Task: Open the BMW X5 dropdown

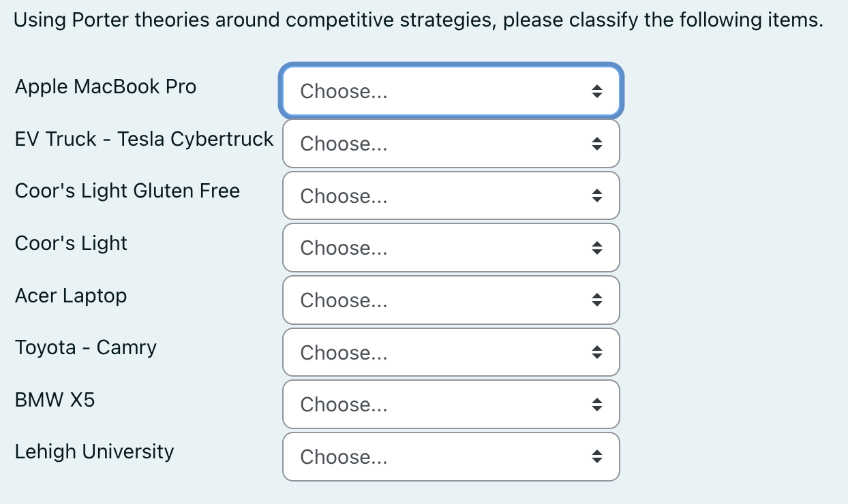Action: pos(451,405)
